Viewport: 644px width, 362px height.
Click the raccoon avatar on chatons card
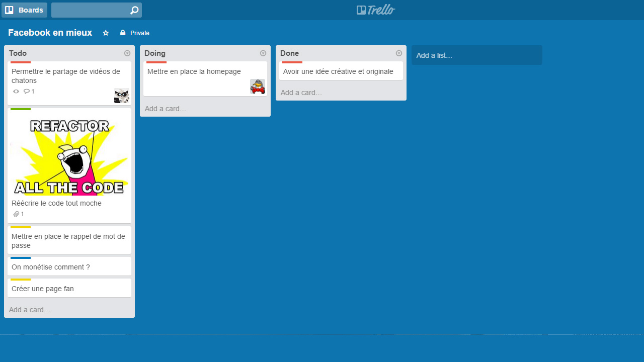(122, 96)
